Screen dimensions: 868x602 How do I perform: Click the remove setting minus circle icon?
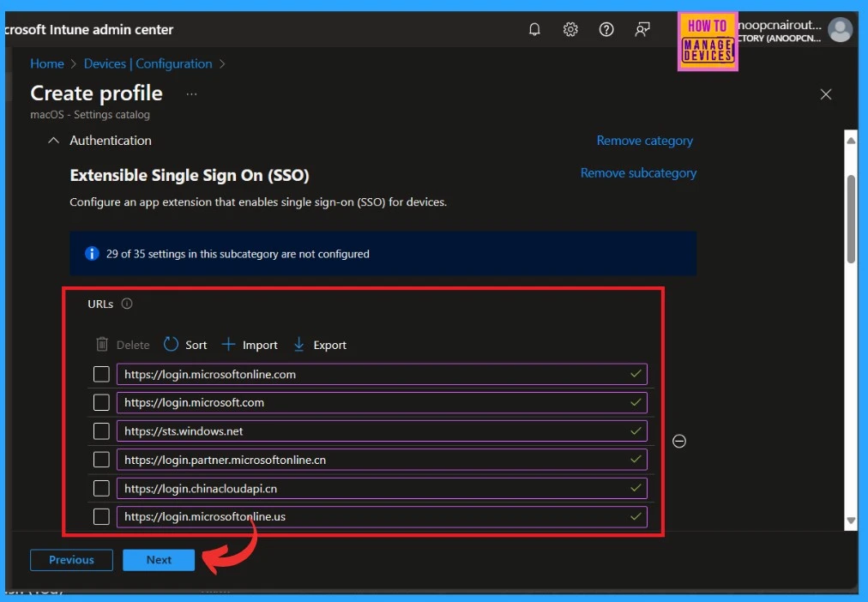[679, 441]
